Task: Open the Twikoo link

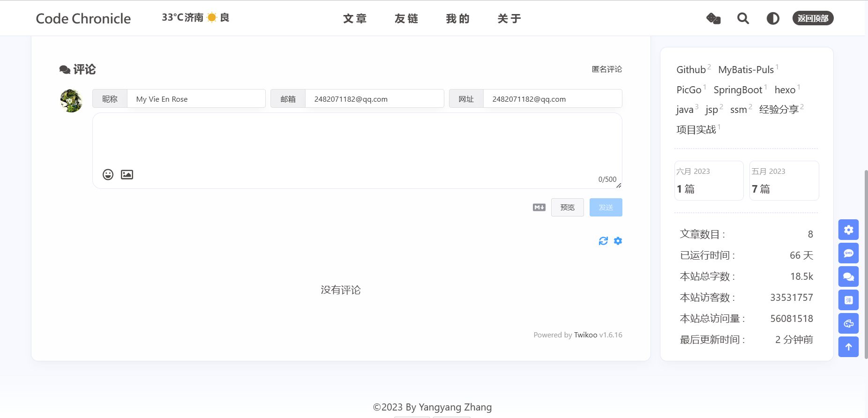Action: [x=585, y=335]
